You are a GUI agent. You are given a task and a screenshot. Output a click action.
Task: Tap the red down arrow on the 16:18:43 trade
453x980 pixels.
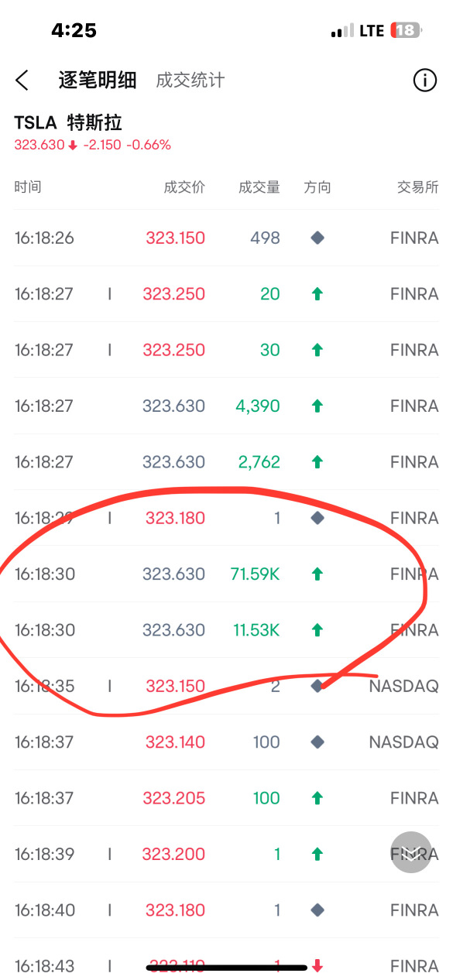(x=317, y=966)
